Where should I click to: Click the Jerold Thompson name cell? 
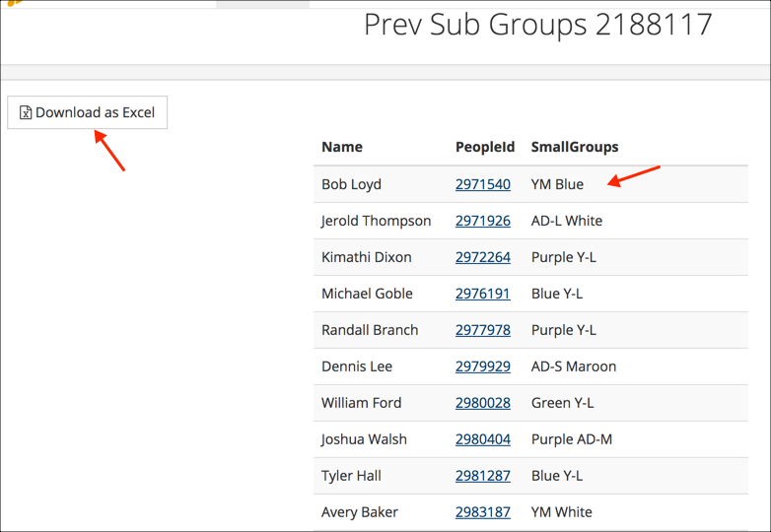tap(377, 221)
